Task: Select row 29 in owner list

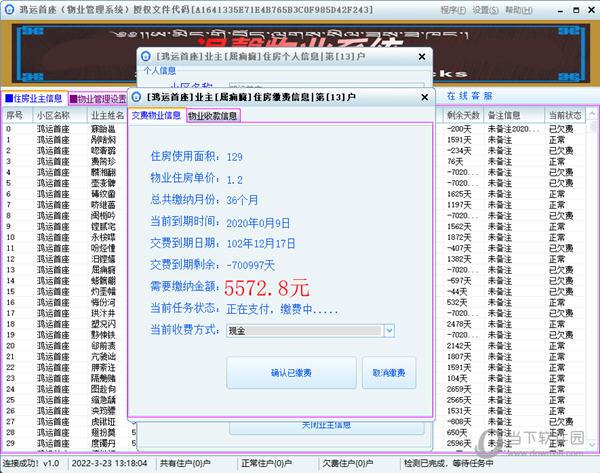Action: pos(65,444)
